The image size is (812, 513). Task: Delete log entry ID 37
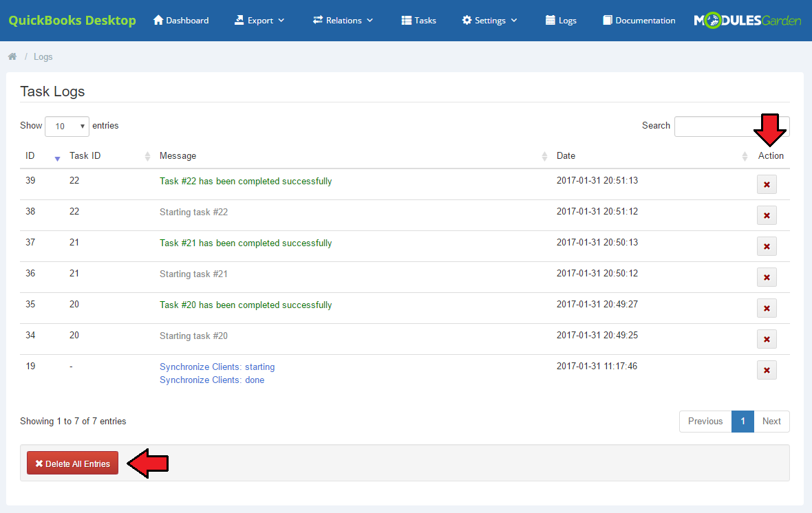[x=767, y=246]
